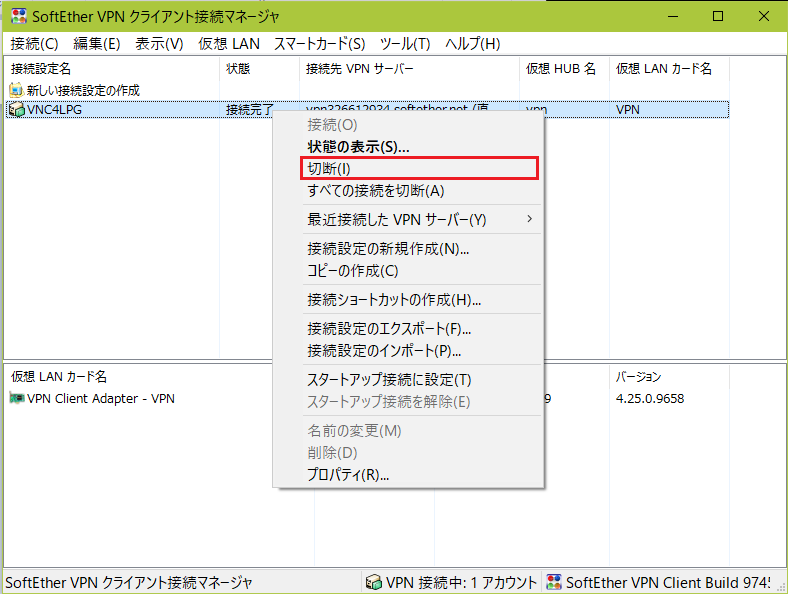Click the VPN Client Adapter network card icon
This screenshot has width=788, height=594.
pos(17,399)
